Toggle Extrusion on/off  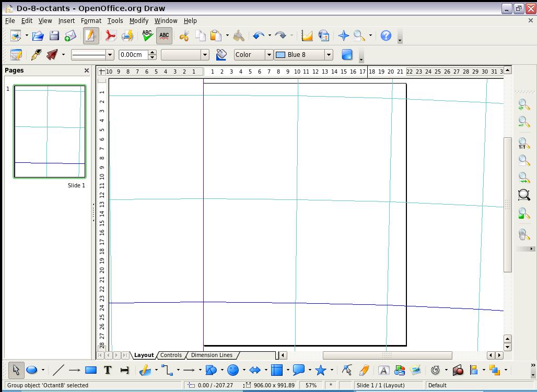click(x=458, y=370)
